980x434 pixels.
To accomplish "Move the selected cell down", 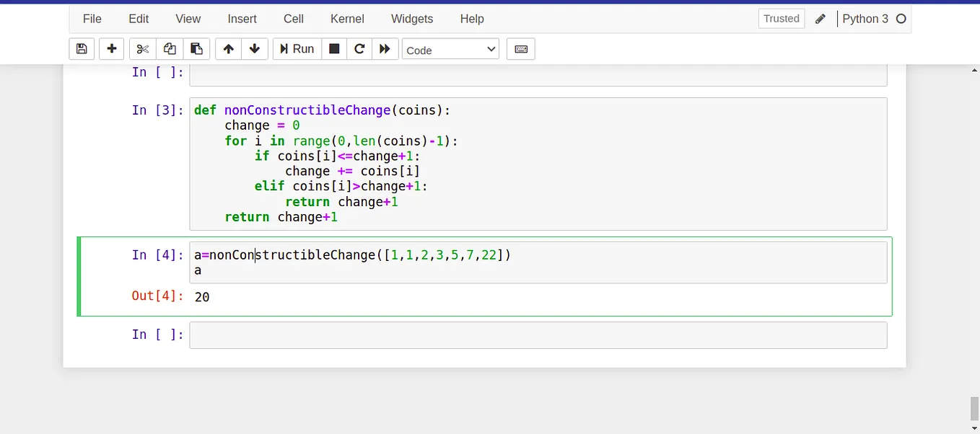I will click(255, 48).
